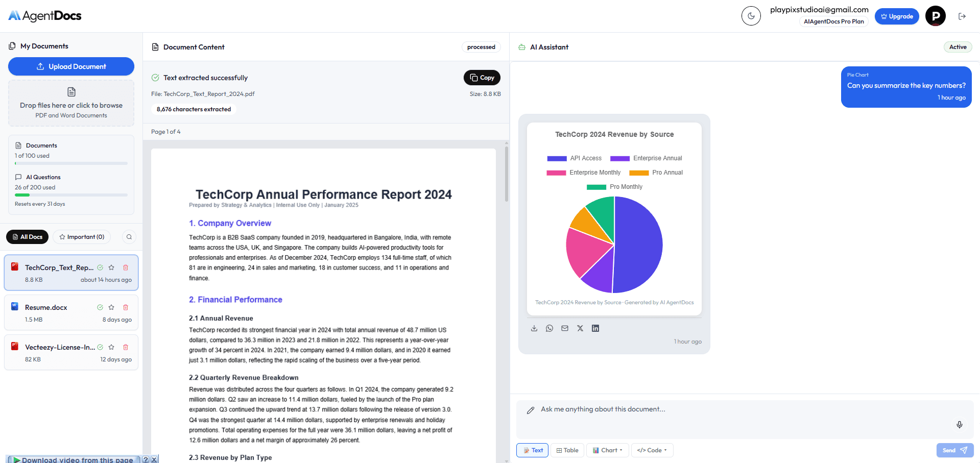Toggle Enterprise Monthly legend swatch
The image size is (980, 463).
(x=556, y=173)
